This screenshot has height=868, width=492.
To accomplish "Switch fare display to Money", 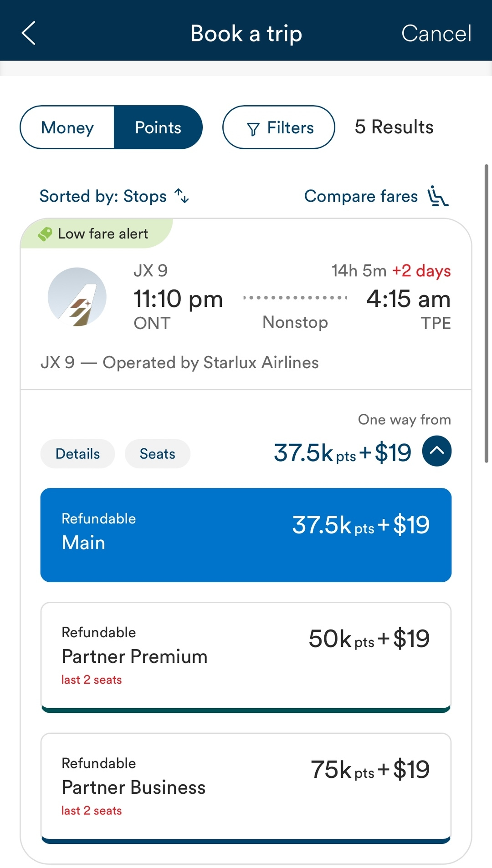I will (67, 127).
